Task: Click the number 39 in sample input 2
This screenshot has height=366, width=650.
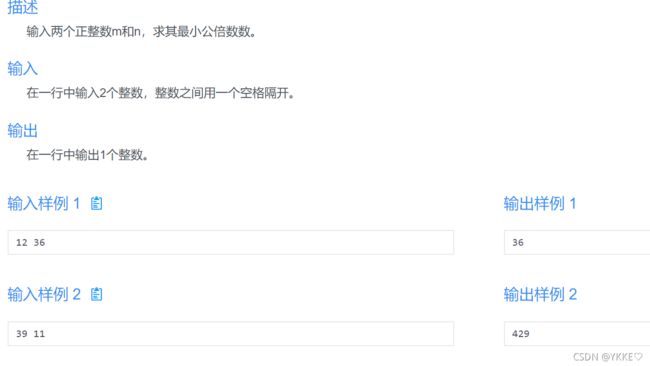Action: pos(22,334)
